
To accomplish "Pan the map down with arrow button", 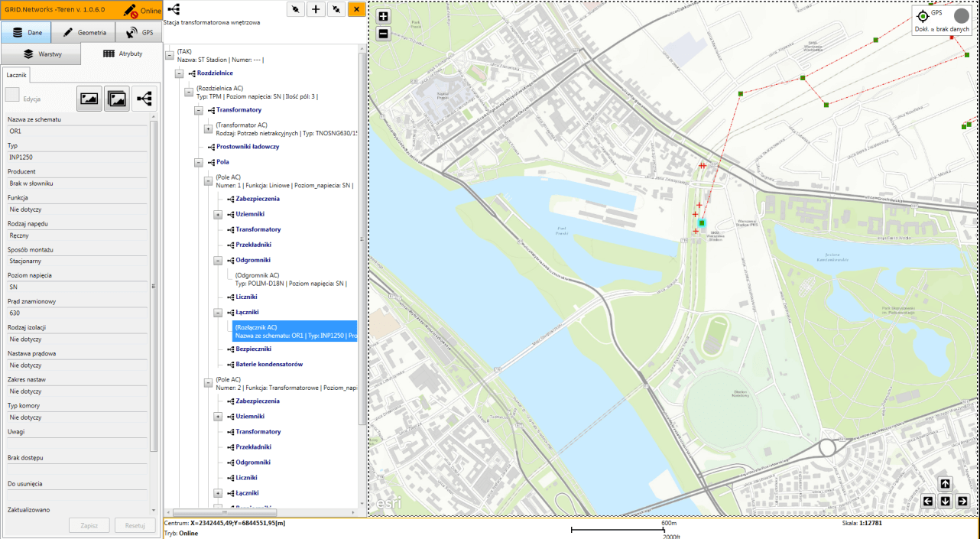I will [x=945, y=502].
